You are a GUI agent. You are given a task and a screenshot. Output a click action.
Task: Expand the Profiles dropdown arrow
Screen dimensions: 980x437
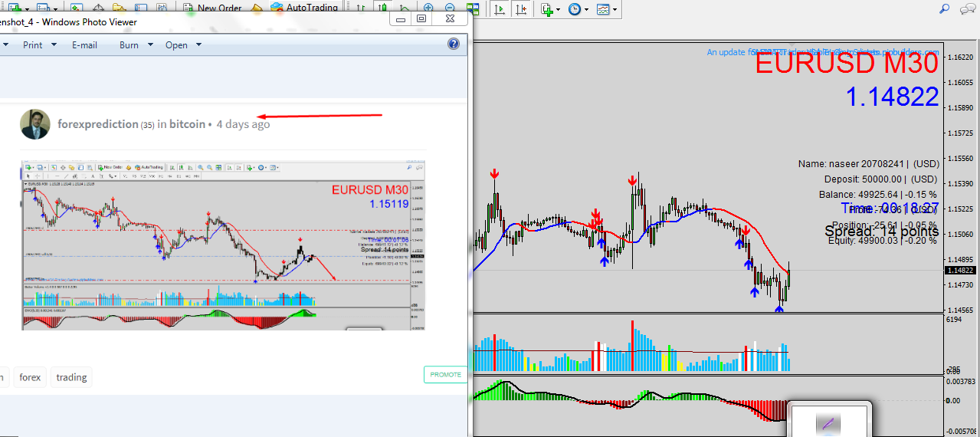(56, 8)
